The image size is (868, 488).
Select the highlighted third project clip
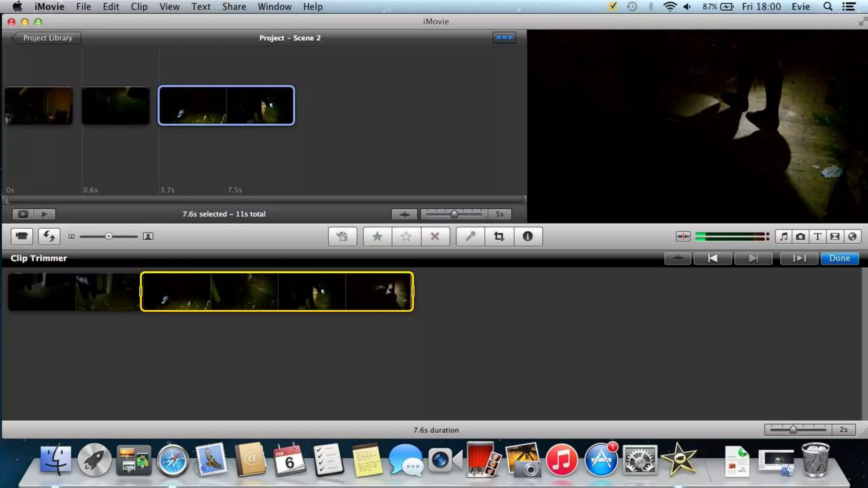click(x=226, y=105)
